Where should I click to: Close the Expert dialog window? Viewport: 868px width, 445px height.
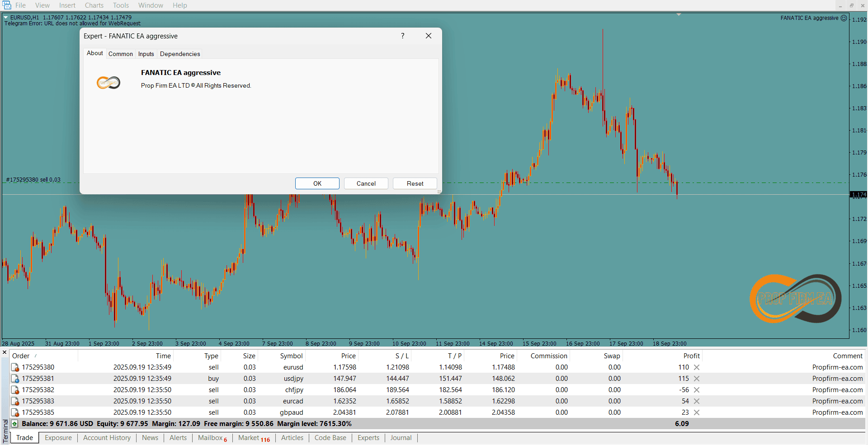click(429, 36)
